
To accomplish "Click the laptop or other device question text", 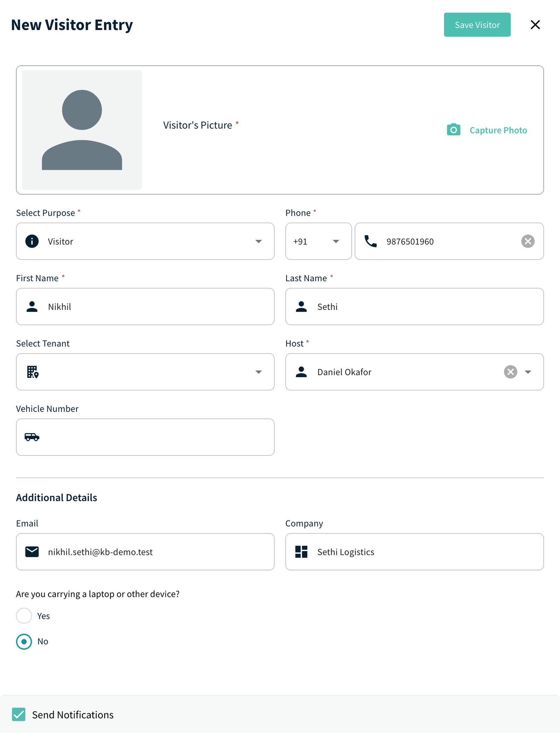I will click(98, 594).
